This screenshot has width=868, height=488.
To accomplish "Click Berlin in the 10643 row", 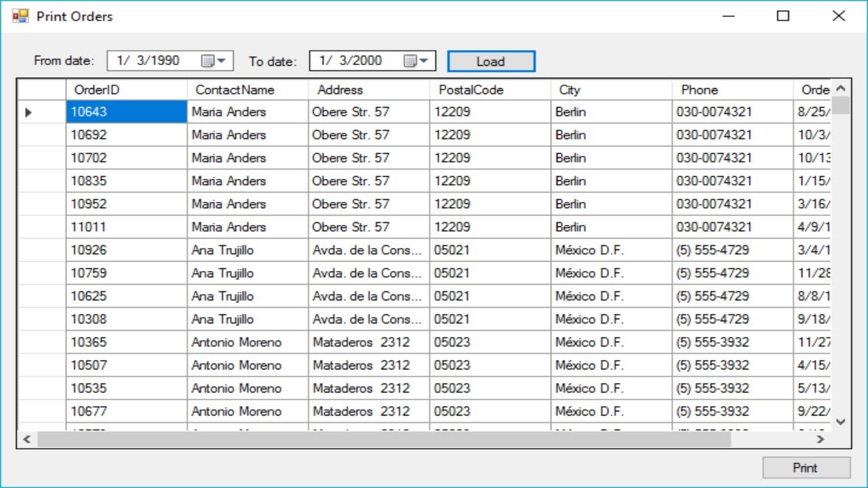I will point(612,112).
